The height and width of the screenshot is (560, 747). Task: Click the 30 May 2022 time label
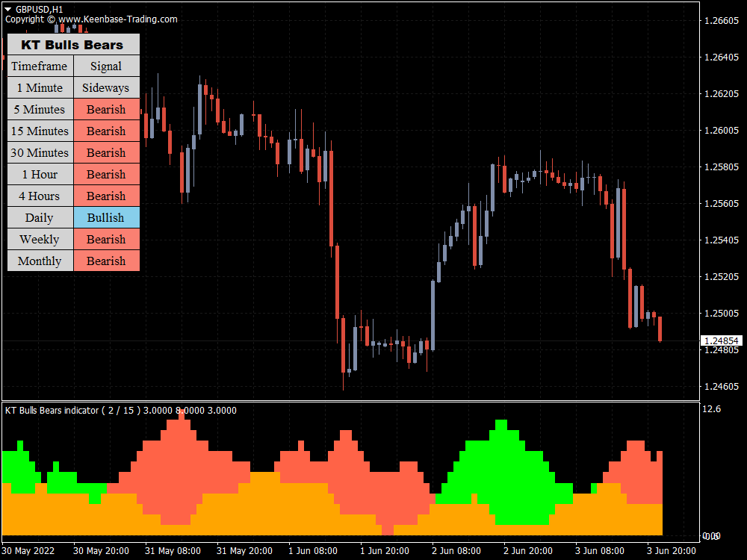click(28, 551)
